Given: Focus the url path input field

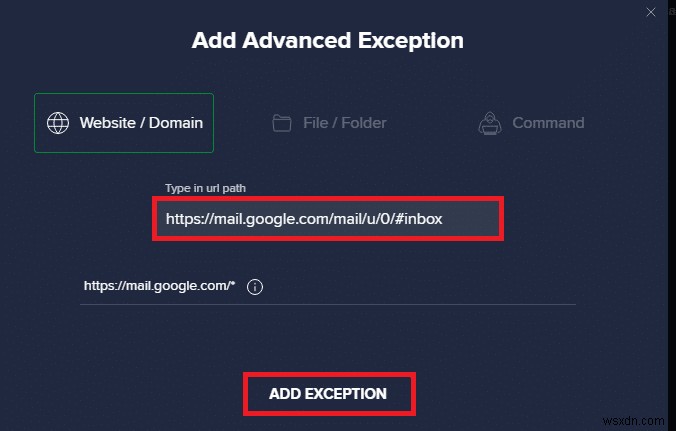Looking at the screenshot, I should click(328, 219).
